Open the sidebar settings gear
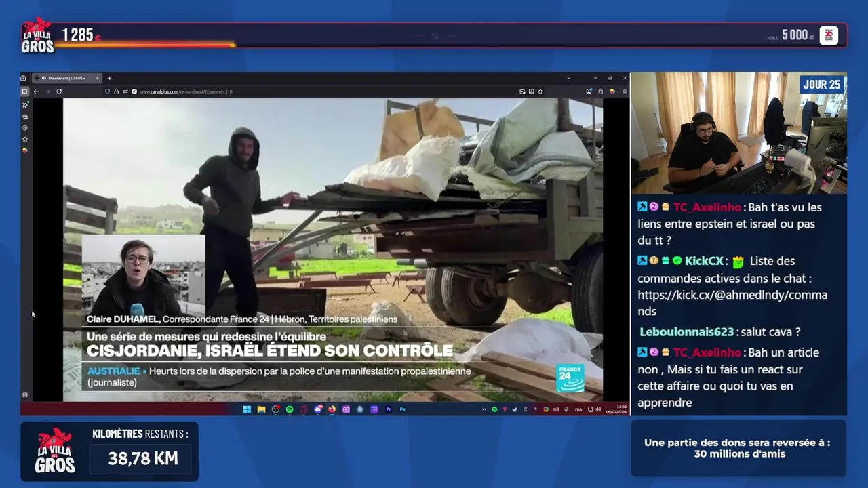The image size is (868, 488). [x=25, y=394]
